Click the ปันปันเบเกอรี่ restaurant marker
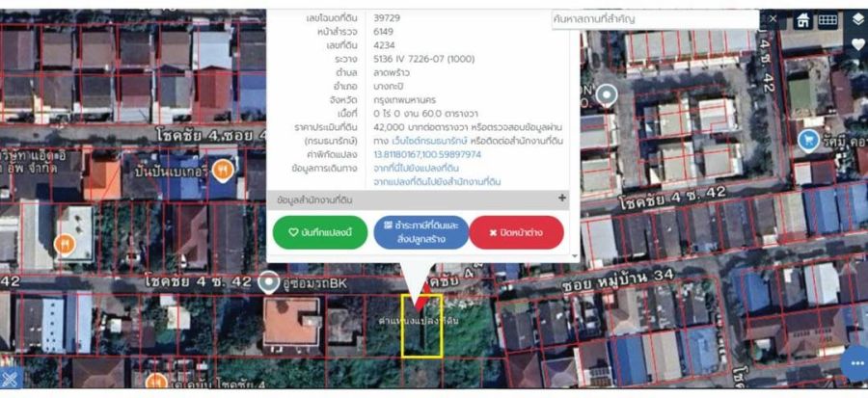Image resolution: width=868 pixels, height=398 pixels. (223, 170)
